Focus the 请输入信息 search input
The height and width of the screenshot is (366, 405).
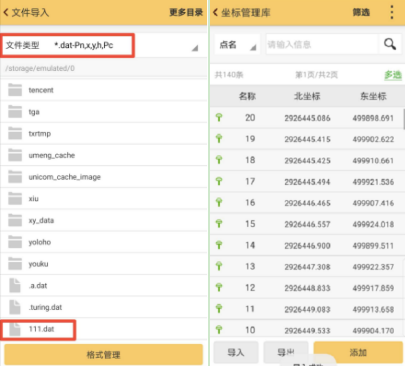click(322, 44)
